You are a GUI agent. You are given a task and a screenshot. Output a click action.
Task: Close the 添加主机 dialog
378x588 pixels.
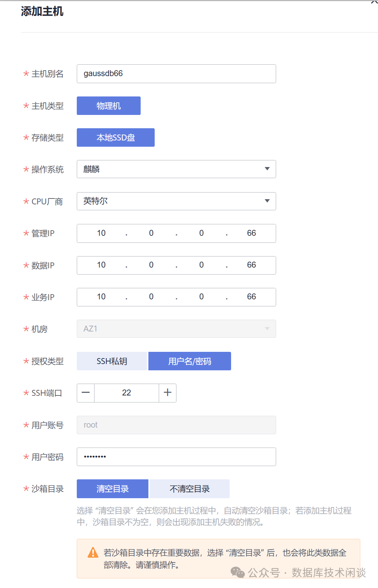[374, 2]
